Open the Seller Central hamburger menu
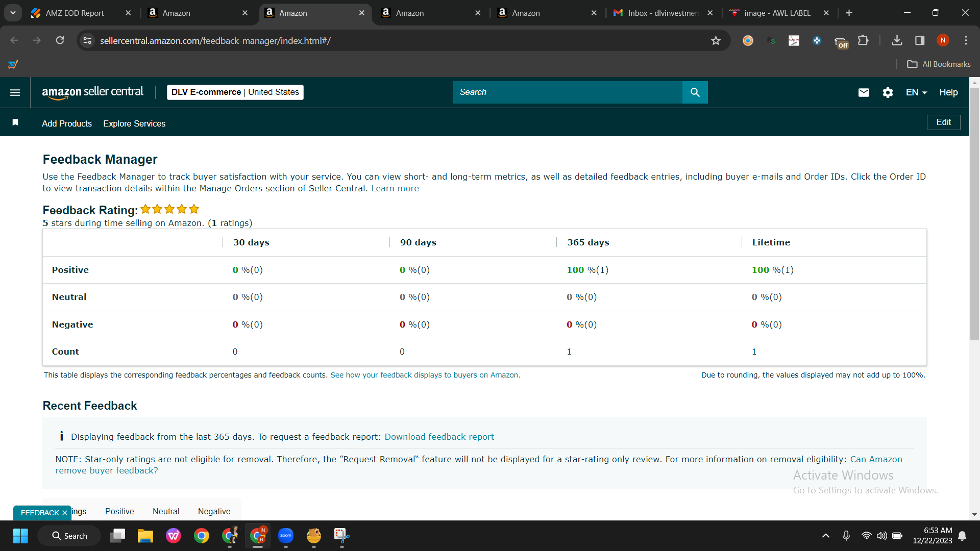The height and width of the screenshot is (551, 980). (15, 92)
